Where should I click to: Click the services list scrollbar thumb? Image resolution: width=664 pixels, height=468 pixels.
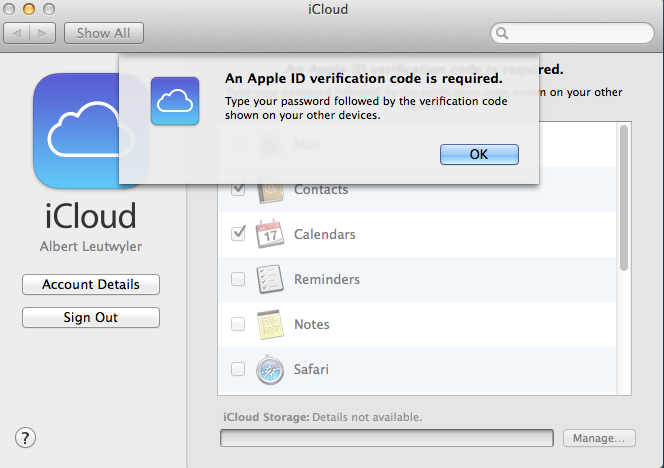(624, 198)
